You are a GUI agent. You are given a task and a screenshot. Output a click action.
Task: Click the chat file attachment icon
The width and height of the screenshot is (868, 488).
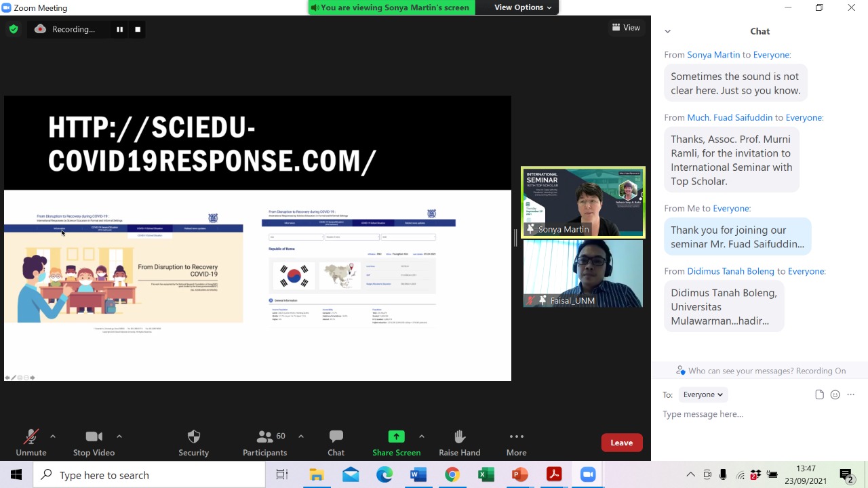[x=819, y=394]
